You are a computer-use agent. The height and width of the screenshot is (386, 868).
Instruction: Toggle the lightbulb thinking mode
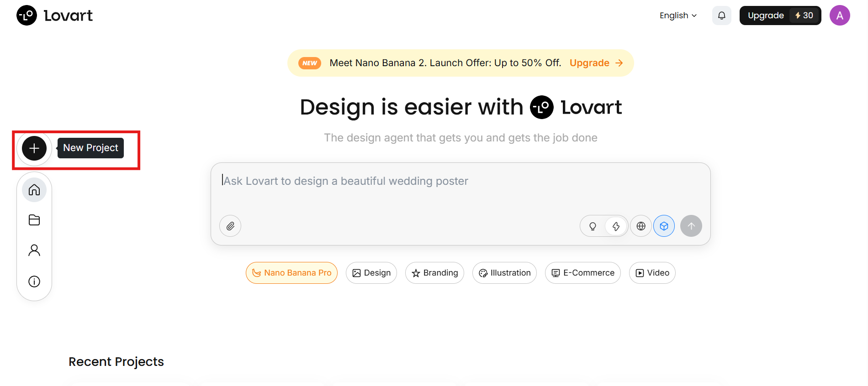click(x=593, y=226)
